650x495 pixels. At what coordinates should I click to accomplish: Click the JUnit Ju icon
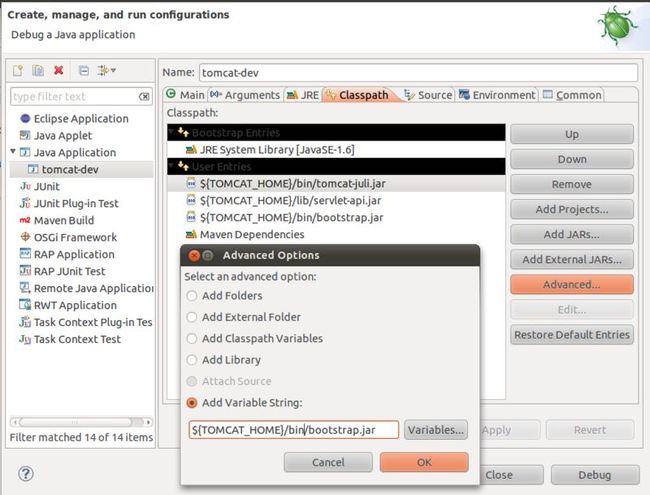25,186
